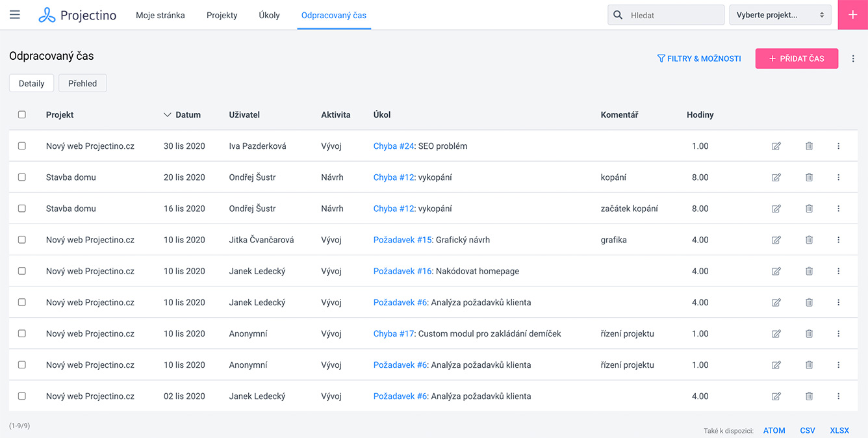The height and width of the screenshot is (438, 868).
Task: Open link Požadavek #16
Action: pyautogui.click(x=403, y=271)
